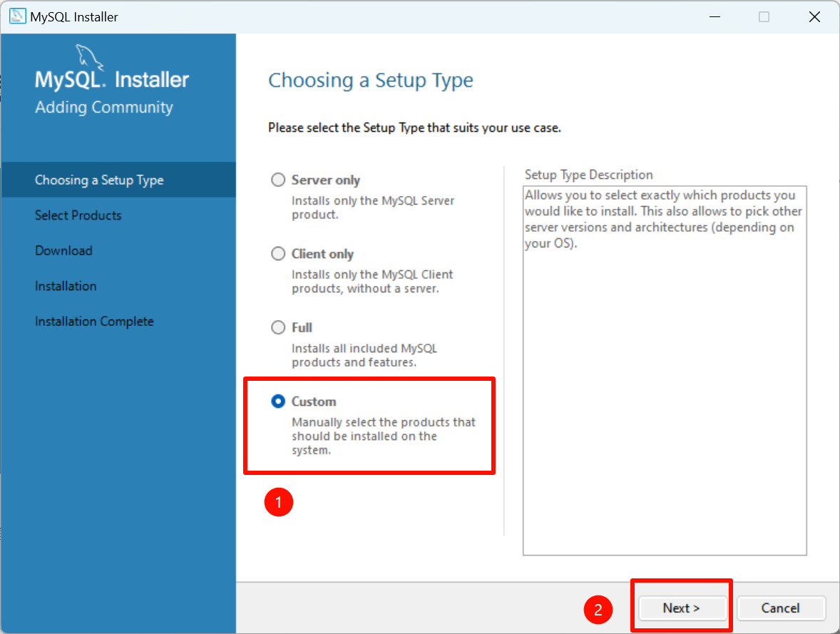Click the 'Installs only the MySQL Server product.' text
This screenshot has width=840, height=634.
[x=373, y=208]
